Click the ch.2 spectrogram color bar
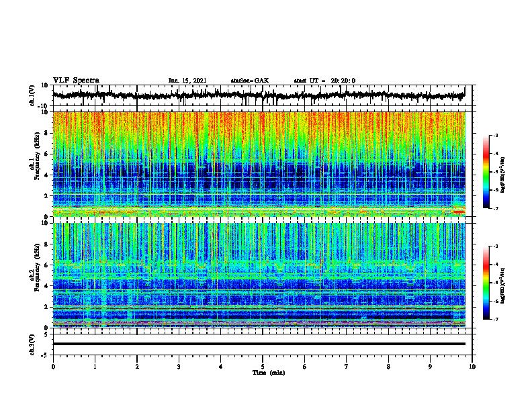This screenshot has width=532, height=411. pos(486,283)
